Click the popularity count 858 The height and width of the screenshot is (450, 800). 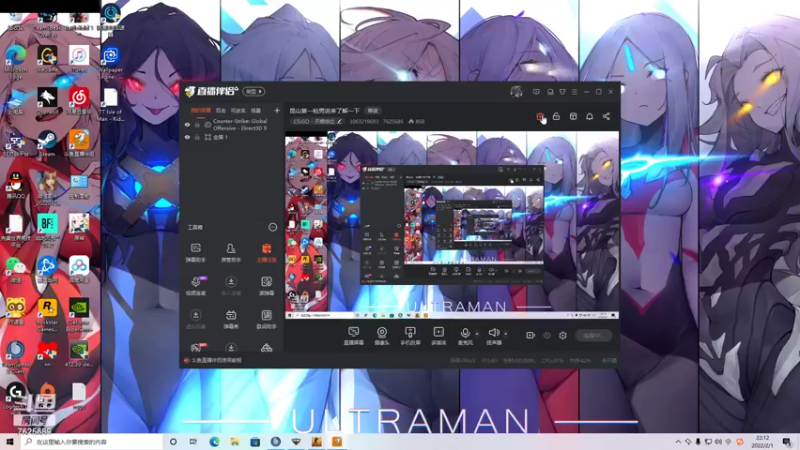tap(416, 121)
